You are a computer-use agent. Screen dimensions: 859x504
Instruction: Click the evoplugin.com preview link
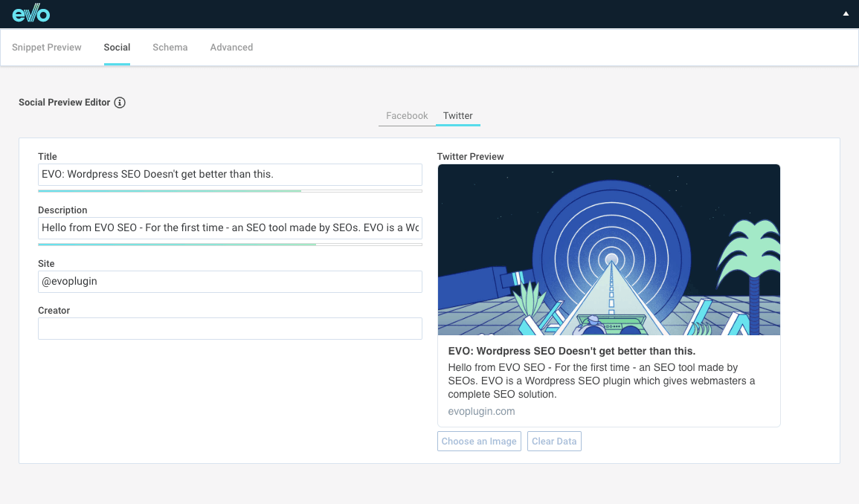[481, 411]
